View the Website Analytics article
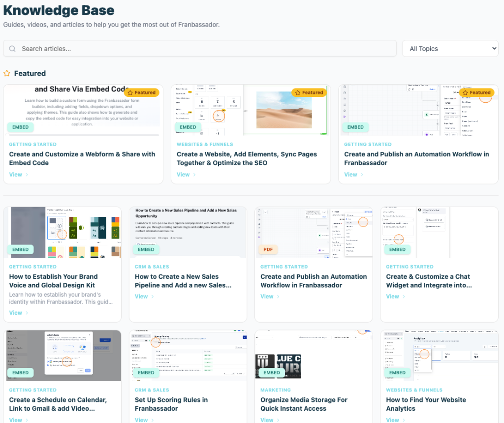Screen dimensions: 504x423 pos(396,420)
